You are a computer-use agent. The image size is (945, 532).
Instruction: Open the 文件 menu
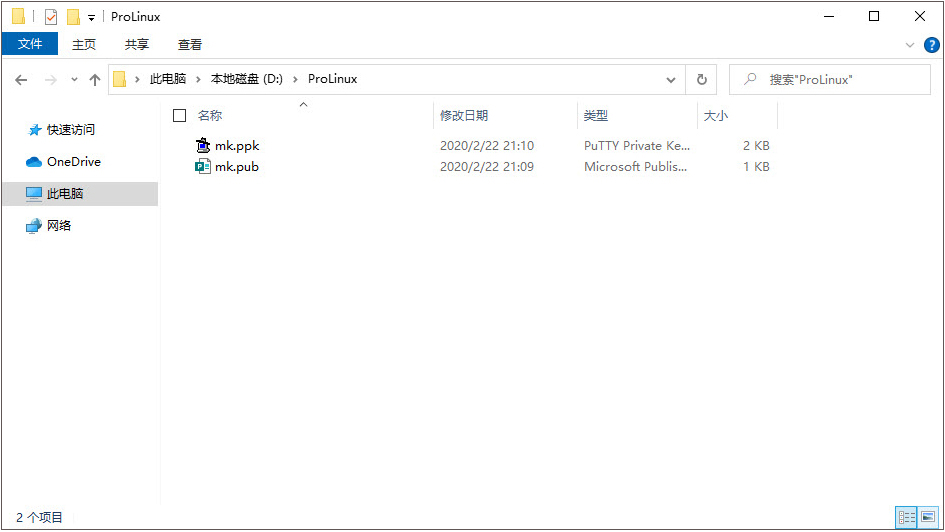click(x=30, y=44)
